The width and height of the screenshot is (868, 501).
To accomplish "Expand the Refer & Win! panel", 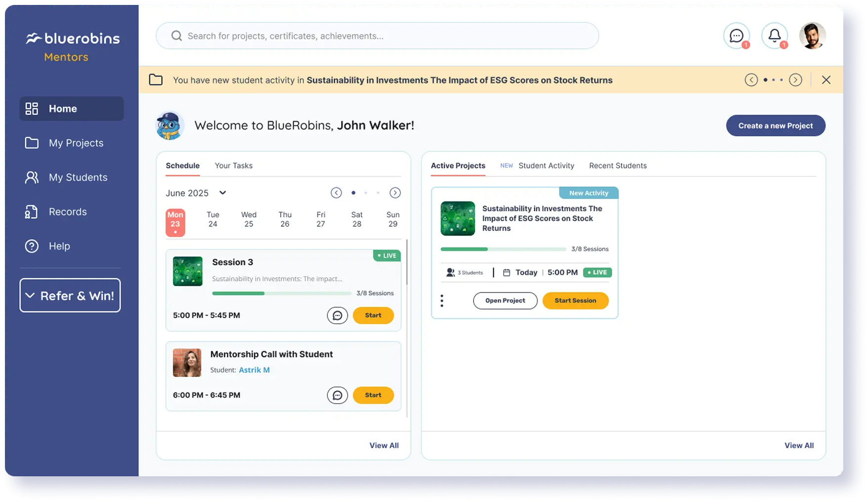I will 70,295.
